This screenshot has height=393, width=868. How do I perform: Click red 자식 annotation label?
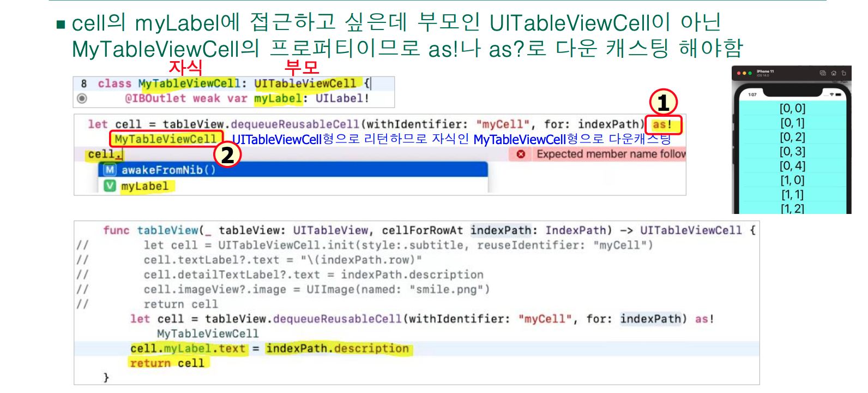[x=185, y=67]
